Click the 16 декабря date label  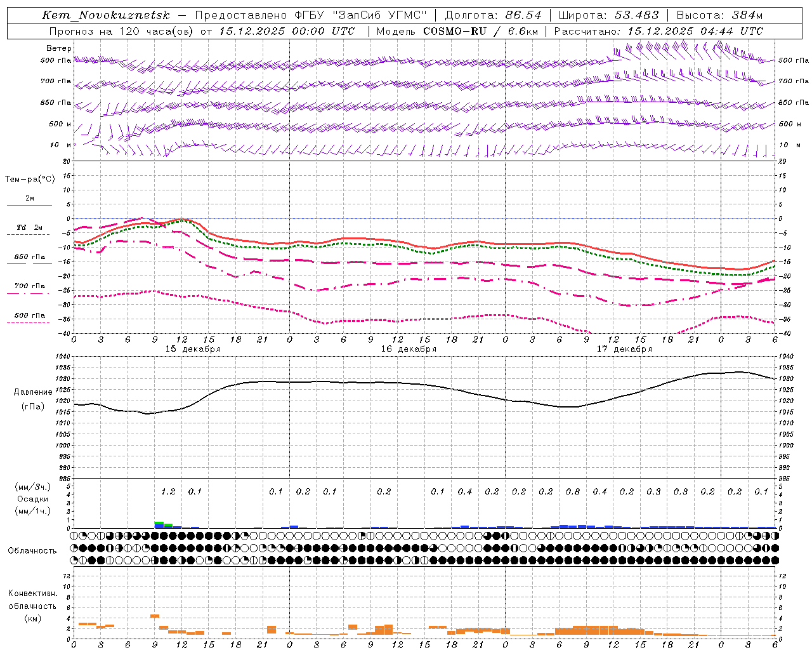click(x=409, y=349)
